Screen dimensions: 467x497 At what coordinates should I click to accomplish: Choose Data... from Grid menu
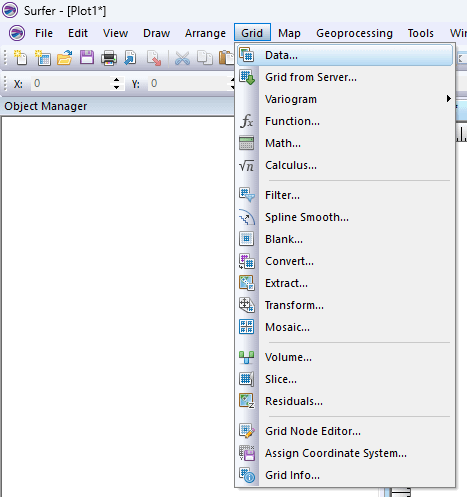[345, 55]
